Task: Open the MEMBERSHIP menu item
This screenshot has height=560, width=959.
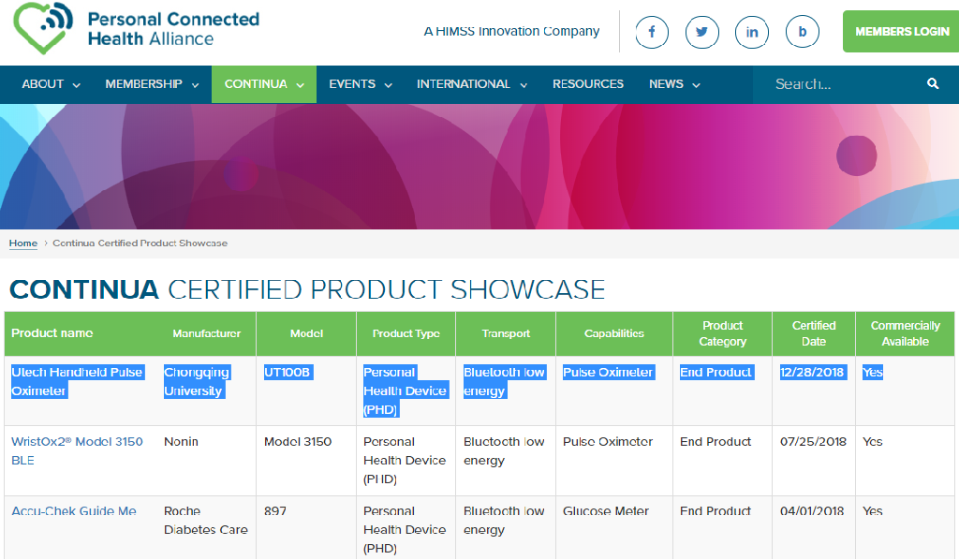Action: (x=143, y=83)
